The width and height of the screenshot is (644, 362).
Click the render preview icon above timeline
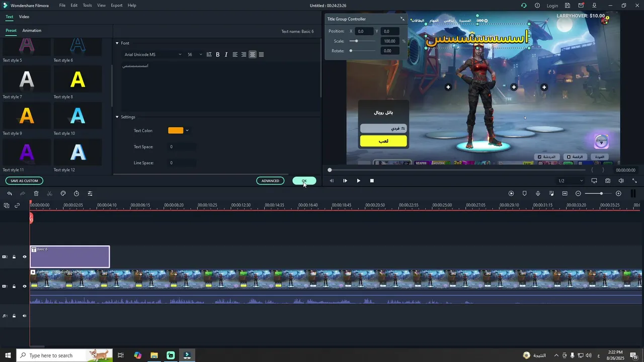[511, 194]
